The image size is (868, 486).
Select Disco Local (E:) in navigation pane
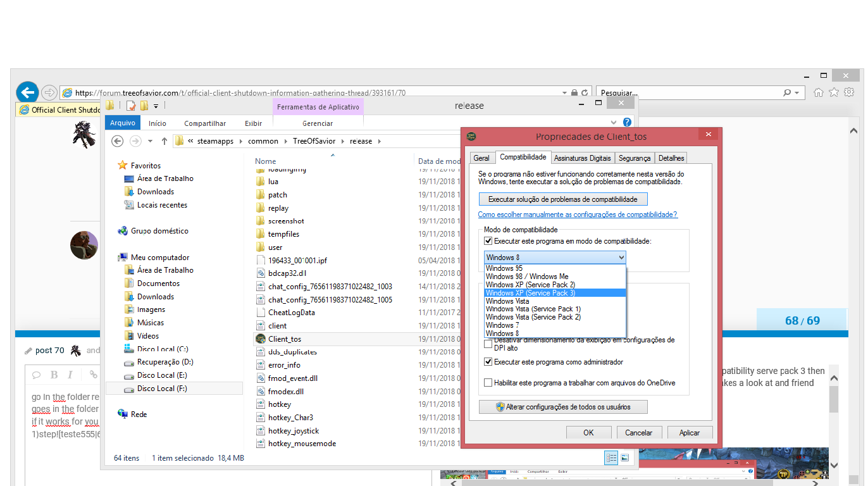click(162, 375)
